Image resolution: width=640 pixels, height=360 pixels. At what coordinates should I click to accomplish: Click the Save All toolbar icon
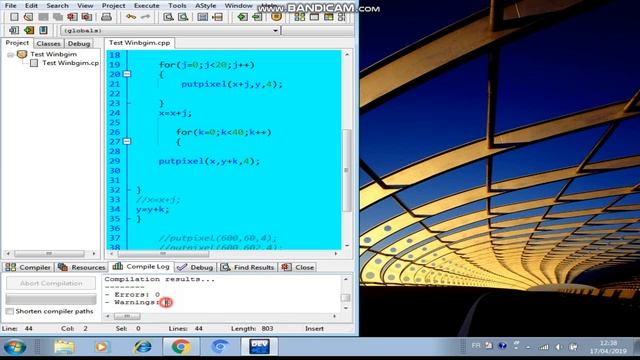coord(58,17)
